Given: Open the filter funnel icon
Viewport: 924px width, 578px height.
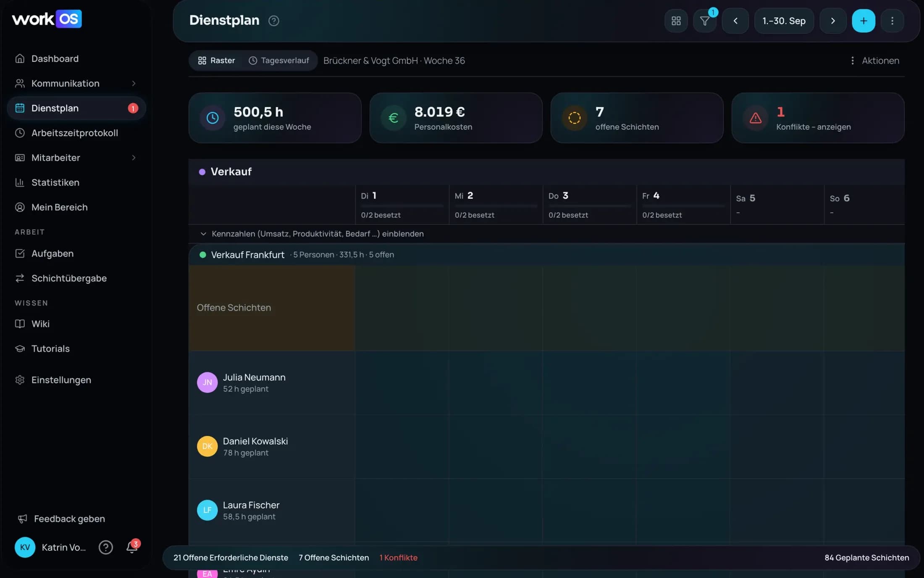Looking at the screenshot, I should [x=705, y=21].
